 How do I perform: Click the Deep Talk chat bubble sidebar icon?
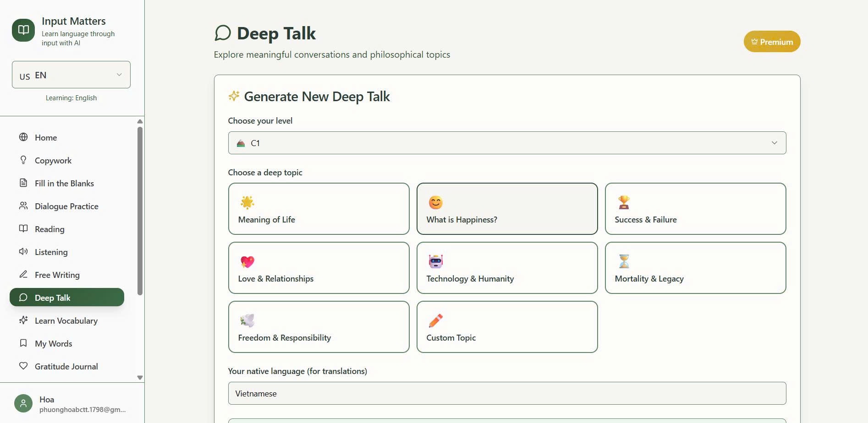pyautogui.click(x=23, y=297)
